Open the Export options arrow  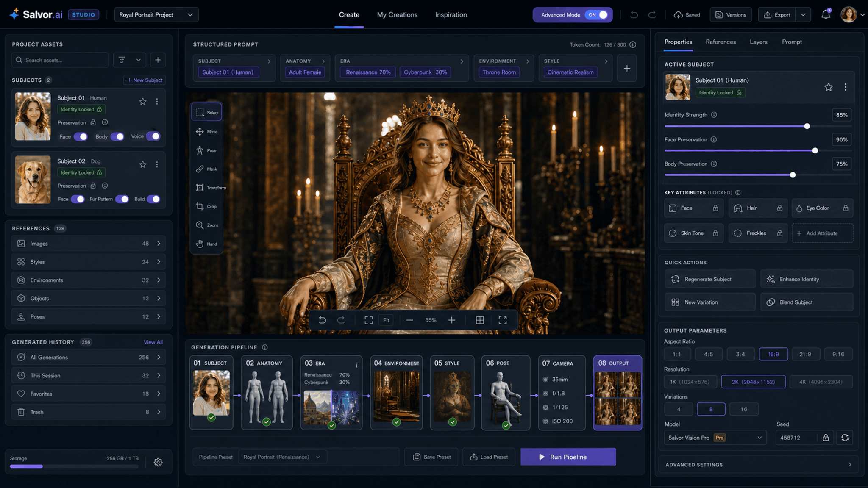point(803,15)
